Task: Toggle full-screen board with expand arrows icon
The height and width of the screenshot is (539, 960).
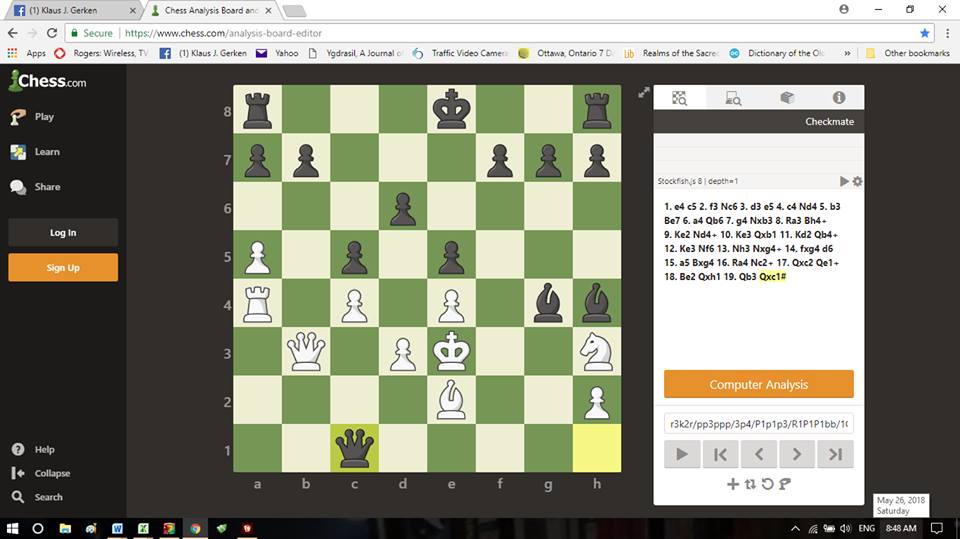Action: [645, 92]
